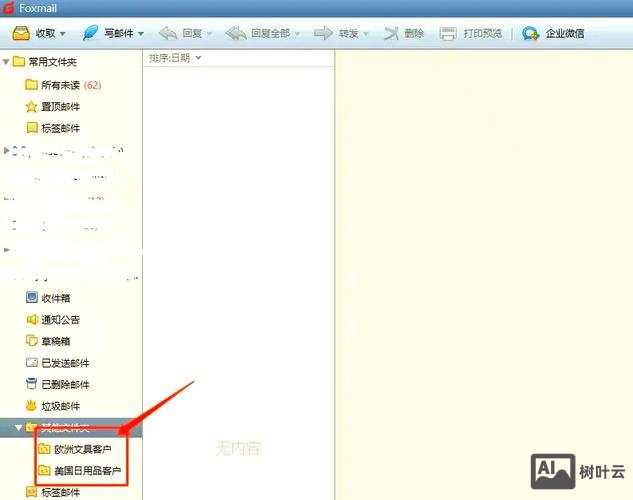Click the 删除 delete X icon
This screenshot has height=500, width=633.
tap(391, 33)
